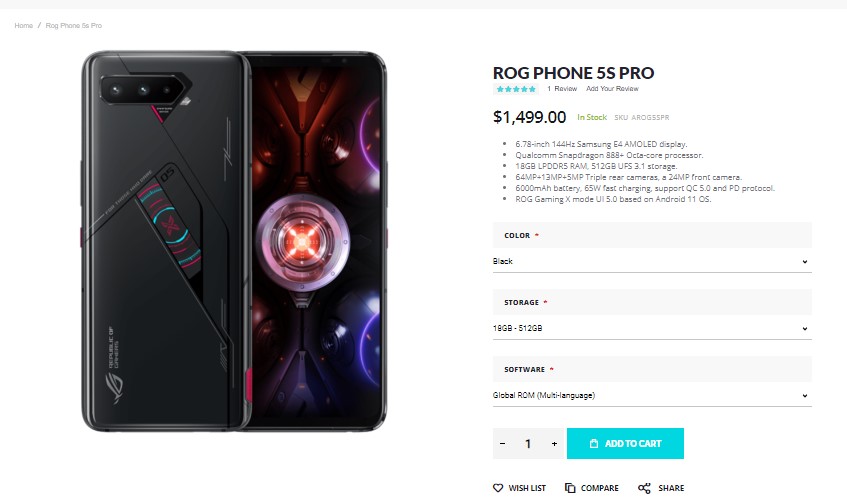
Task: Select the Rog Phone 5s Pro breadcrumb item
Action: tap(74, 25)
